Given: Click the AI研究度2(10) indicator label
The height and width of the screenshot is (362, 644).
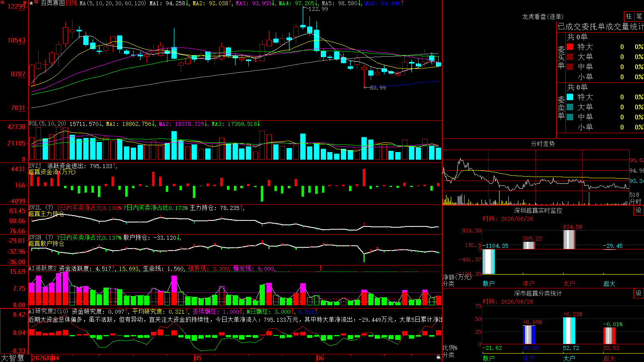Looking at the screenshot, I should pyautogui.click(x=48, y=311).
